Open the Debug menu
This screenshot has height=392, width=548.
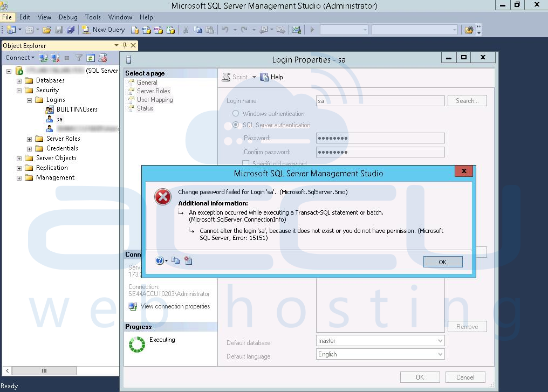coord(68,17)
